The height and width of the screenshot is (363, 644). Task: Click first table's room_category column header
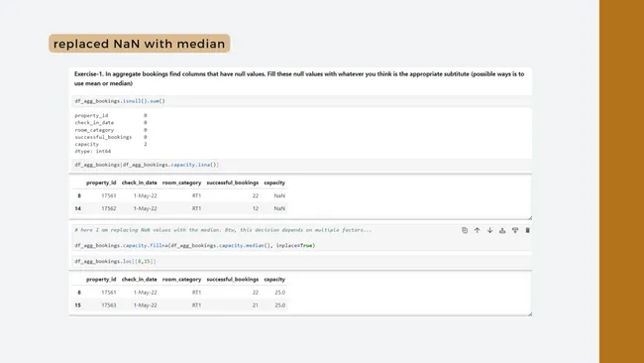click(x=181, y=182)
